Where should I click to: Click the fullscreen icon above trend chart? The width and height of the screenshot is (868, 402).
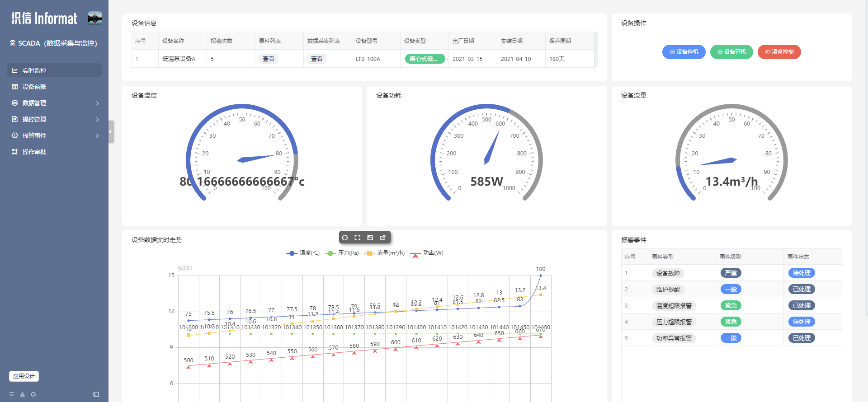pyautogui.click(x=358, y=238)
